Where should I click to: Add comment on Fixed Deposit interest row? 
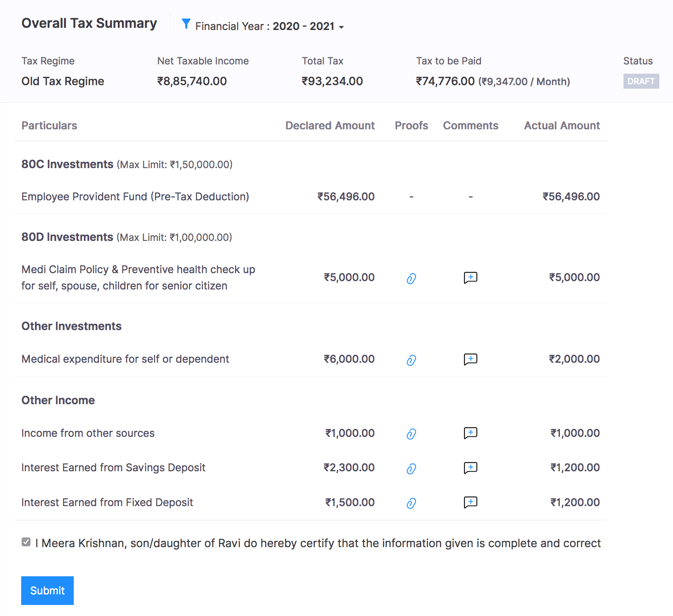tap(470, 502)
